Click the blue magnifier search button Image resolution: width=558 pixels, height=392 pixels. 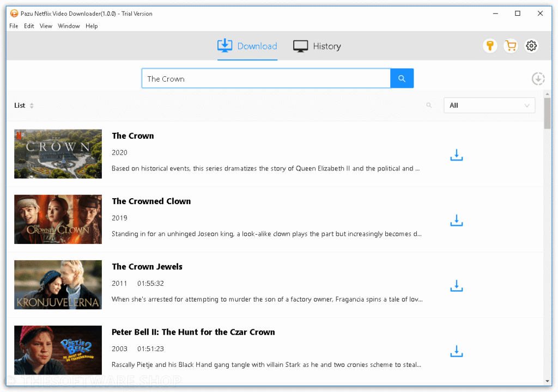click(402, 78)
